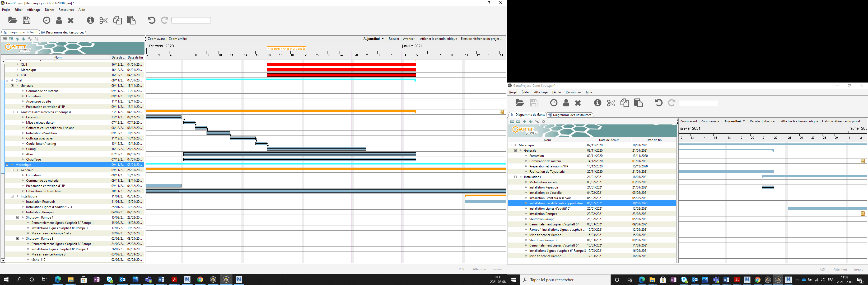Click Open folder icon in Planning à jour window

point(12,20)
